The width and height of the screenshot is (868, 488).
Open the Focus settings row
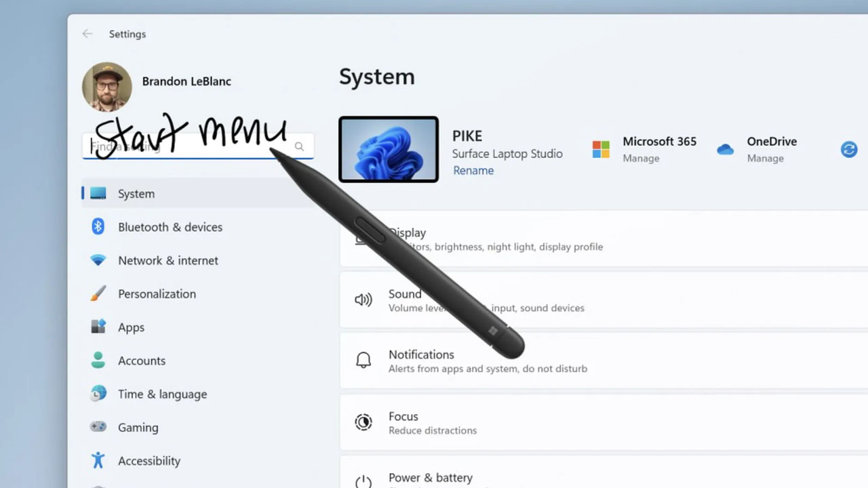(604, 422)
